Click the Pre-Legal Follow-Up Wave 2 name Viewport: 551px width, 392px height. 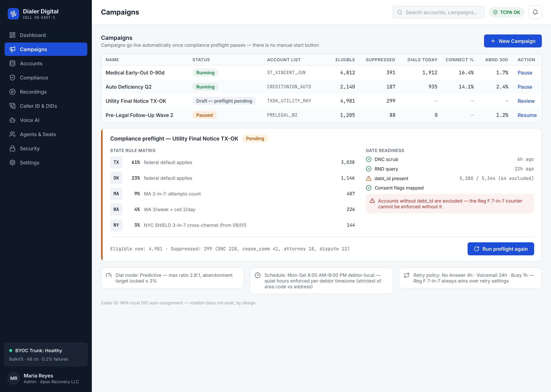pos(139,115)
